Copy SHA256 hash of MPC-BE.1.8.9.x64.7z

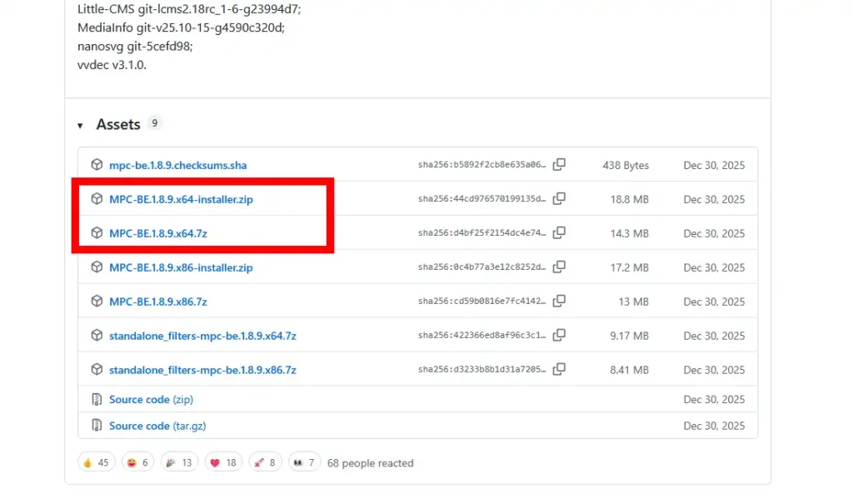pyautogui.click(x=559, y=233)
